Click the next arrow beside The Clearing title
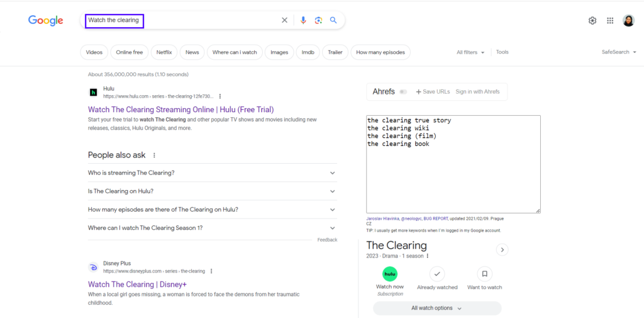644x318 pixels. [502, 250]
